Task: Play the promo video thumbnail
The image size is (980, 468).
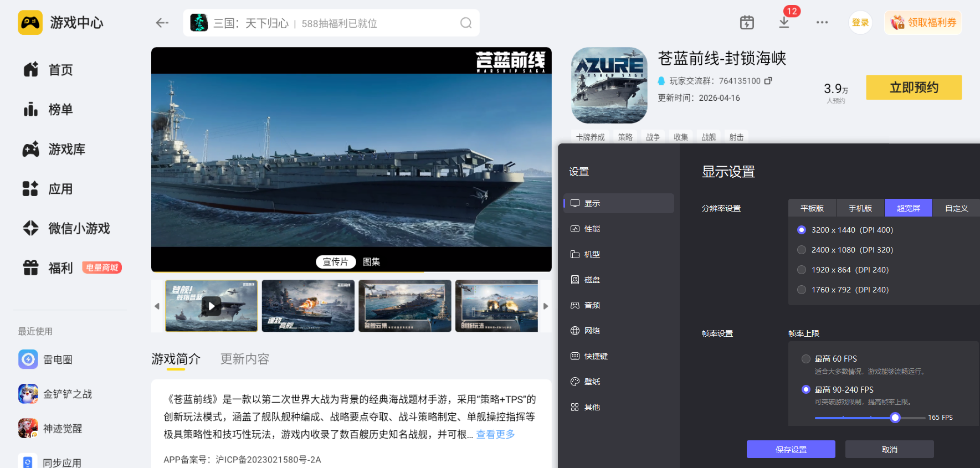Action: coord(211,306)
